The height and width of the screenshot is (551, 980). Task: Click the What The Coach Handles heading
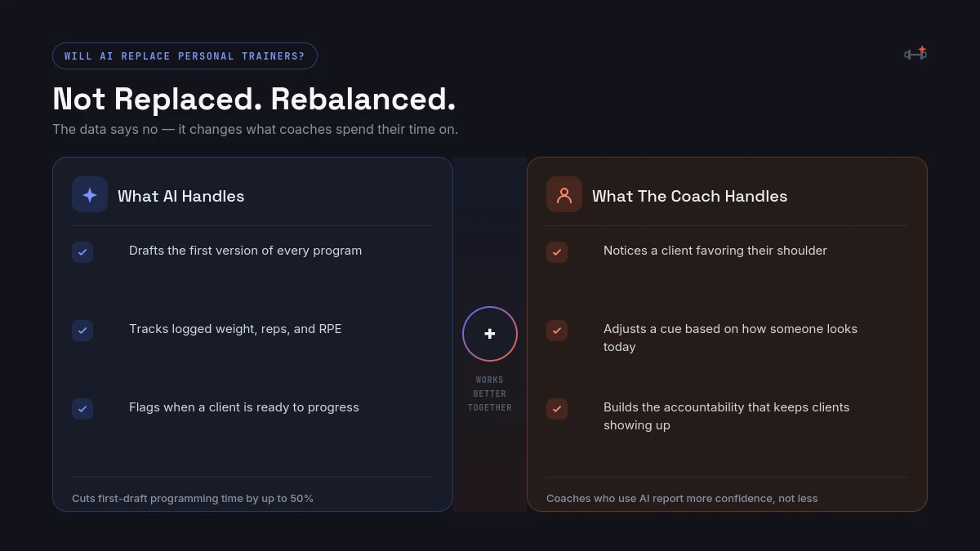pos(689,196)
